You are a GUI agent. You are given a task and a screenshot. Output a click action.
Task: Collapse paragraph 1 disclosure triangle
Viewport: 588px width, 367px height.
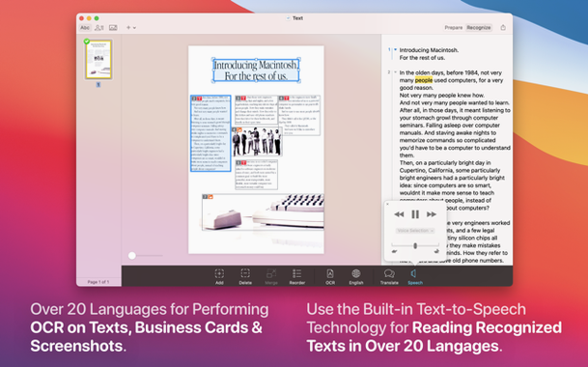[x=395, y=49]
